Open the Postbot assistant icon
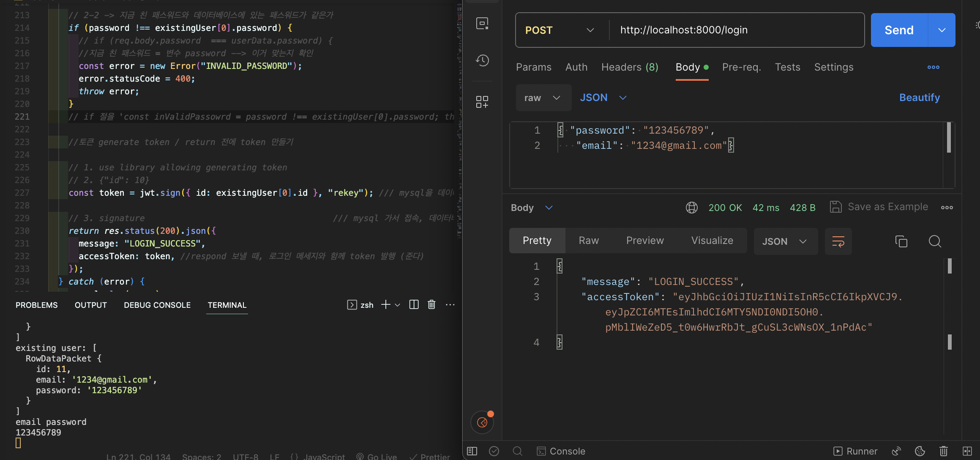Image resolution: width=980 pixels, height=460 pixels. [482, 422]
